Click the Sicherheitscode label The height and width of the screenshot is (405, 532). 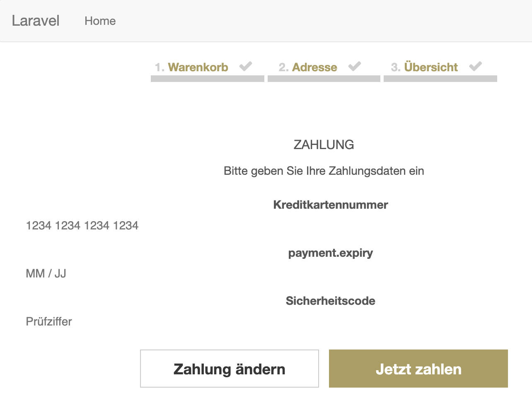pos(331,301)
